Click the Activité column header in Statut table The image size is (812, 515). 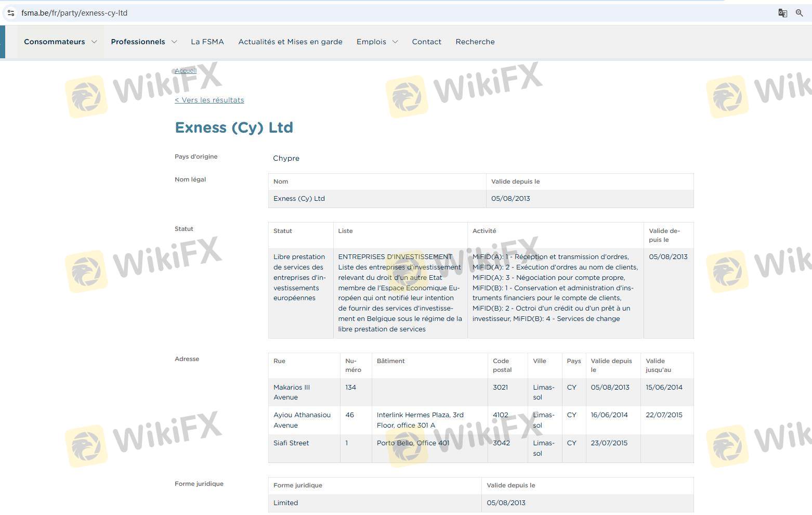click(x=484, y=231)
